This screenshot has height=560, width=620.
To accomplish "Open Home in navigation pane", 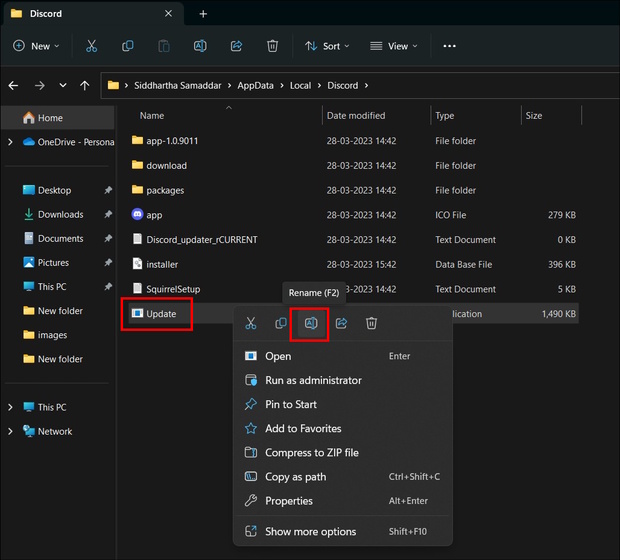I will coord(58,118).
